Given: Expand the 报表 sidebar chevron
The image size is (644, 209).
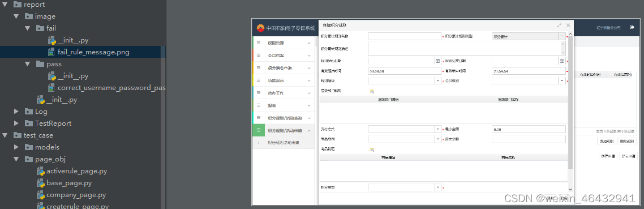Looking at the screenshot, I should click(x=310, y=105).
